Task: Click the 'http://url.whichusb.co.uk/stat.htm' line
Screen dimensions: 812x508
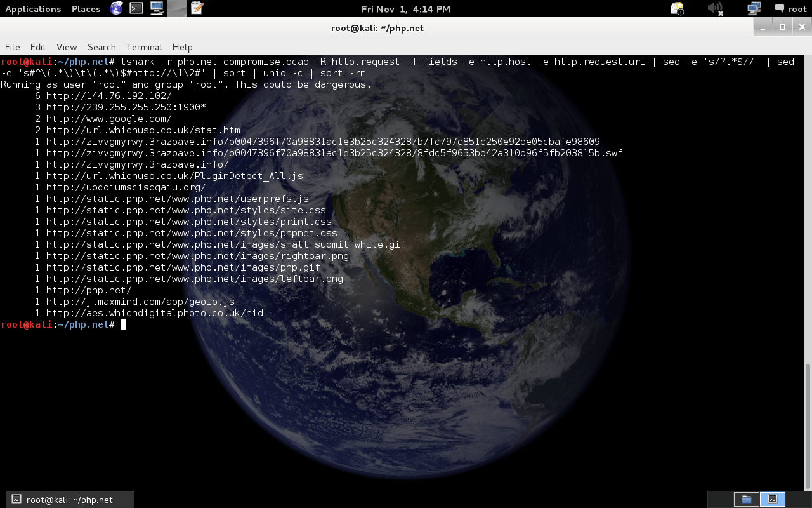Action: tap(143, 130)
